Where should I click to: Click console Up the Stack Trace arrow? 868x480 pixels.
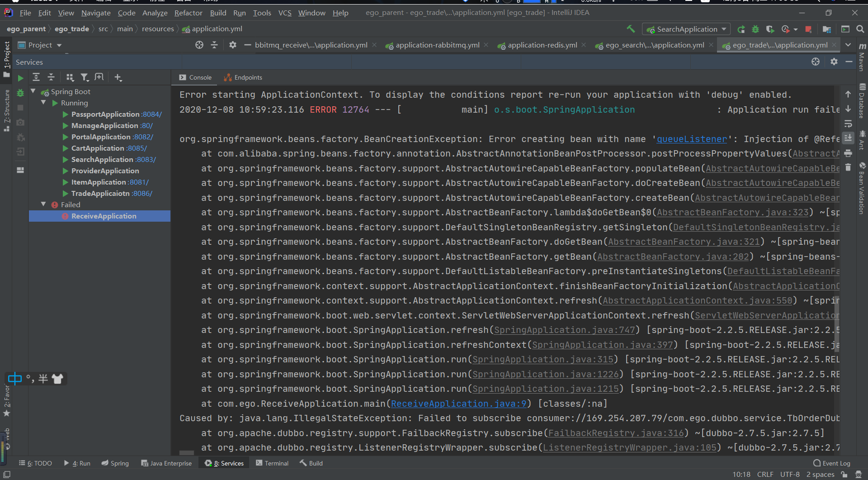(848, 94)
